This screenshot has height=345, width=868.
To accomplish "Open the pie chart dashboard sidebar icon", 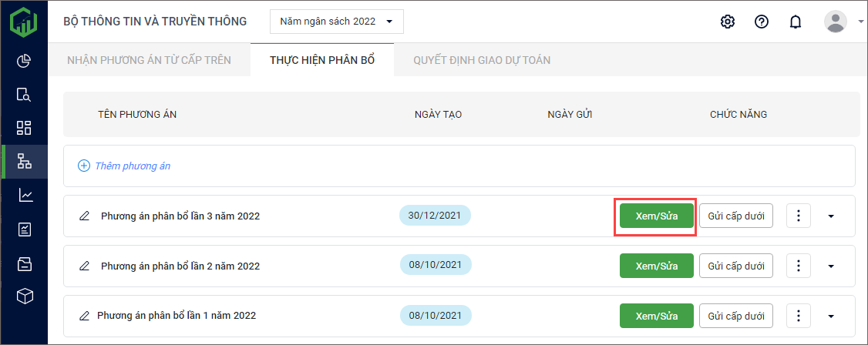I will pyautogui.click(x=24, y=61).
